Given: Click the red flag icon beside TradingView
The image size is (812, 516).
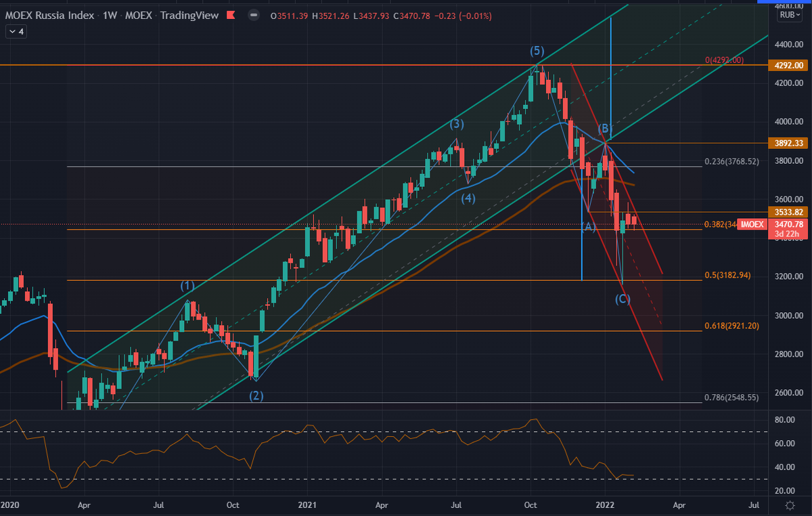Looking at the screenshot, I should (x=231, y=15).
